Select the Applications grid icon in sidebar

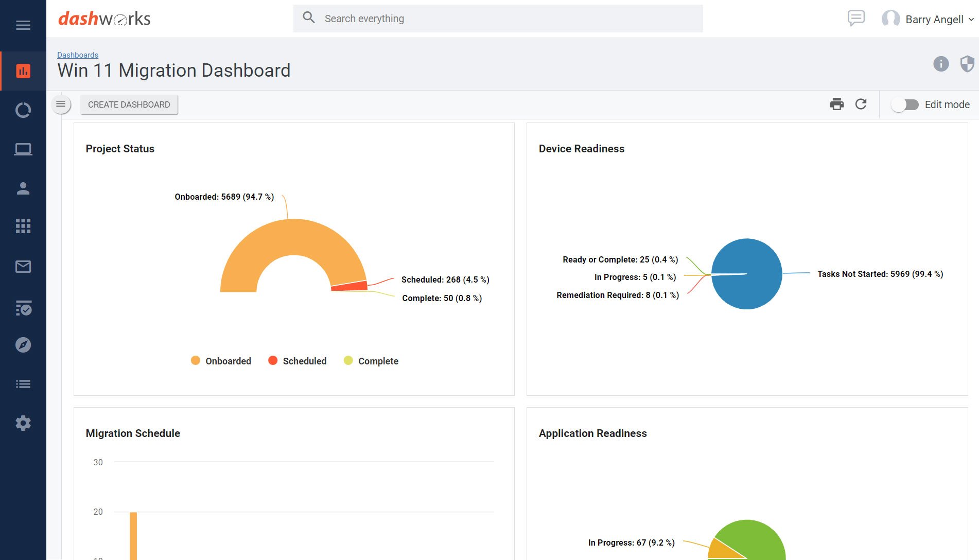[x=23, y=226]
